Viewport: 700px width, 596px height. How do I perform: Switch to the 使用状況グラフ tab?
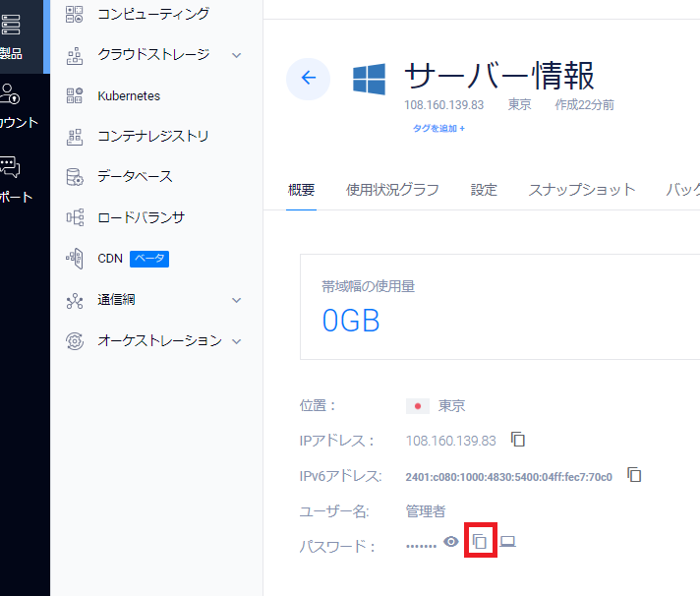(392, 190)
